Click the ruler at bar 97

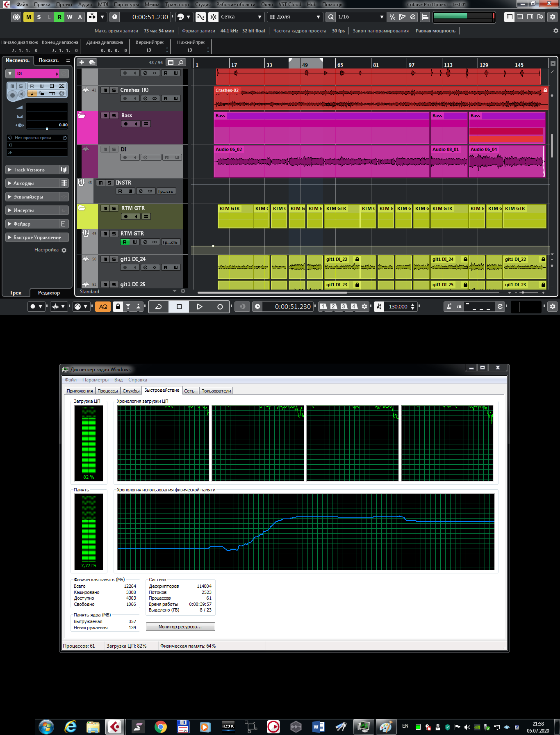click(x=411, y=65)
